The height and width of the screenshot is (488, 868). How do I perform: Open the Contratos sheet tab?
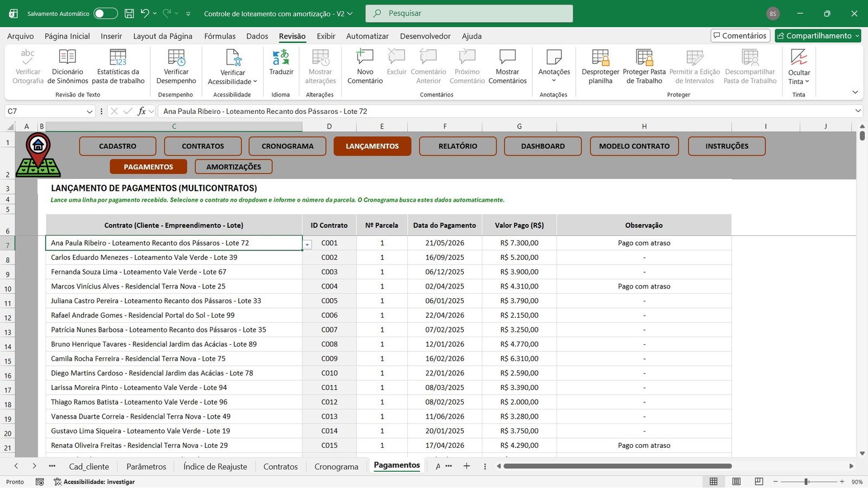pyautogui.click(x=280, y=466)
